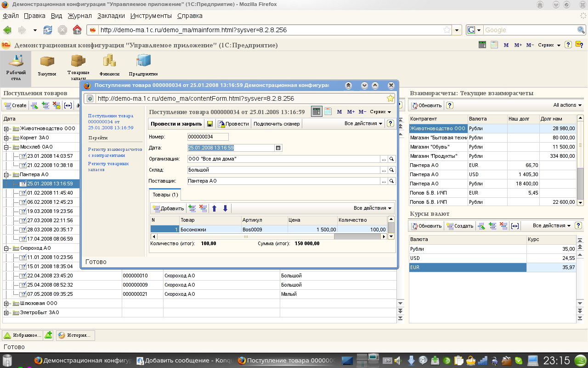The width and height of the screenshot is (588, 368).
Task: Bookmark page with star in main URL bar
Action: coord(447,30)
